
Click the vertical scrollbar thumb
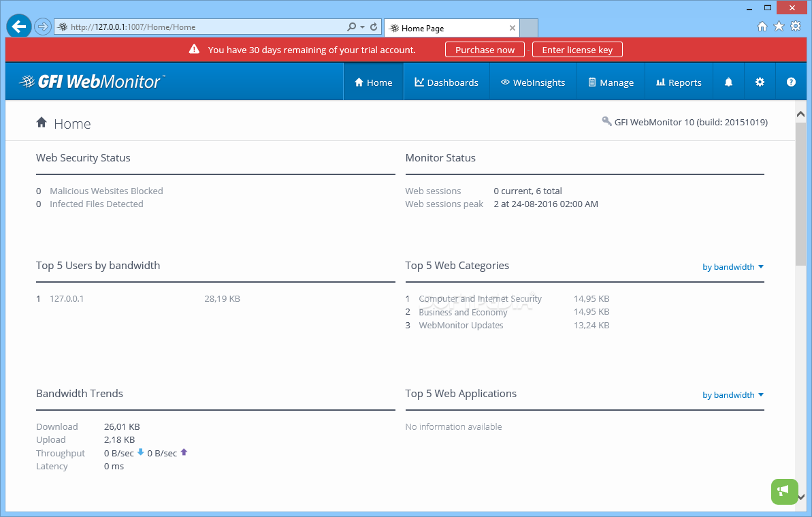[800, 194]
